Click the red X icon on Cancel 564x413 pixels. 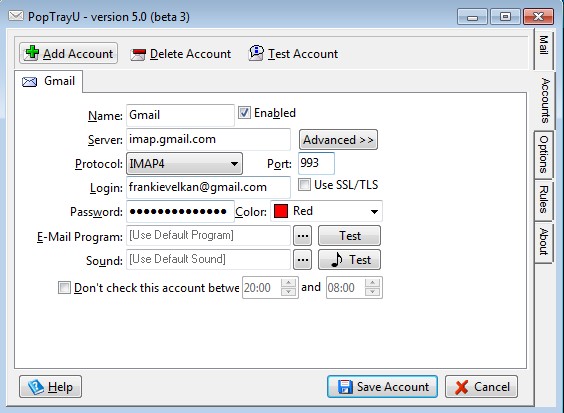click(x=461, y=387)
